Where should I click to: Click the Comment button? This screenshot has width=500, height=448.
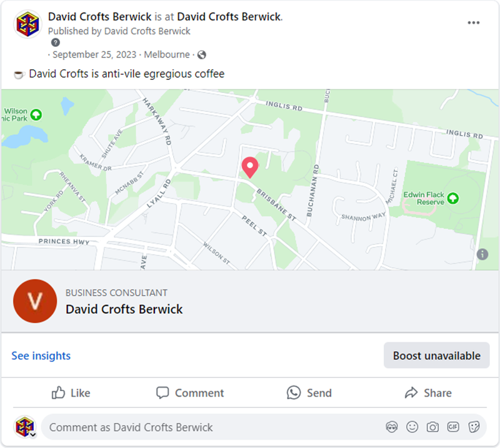click(190, 393)
